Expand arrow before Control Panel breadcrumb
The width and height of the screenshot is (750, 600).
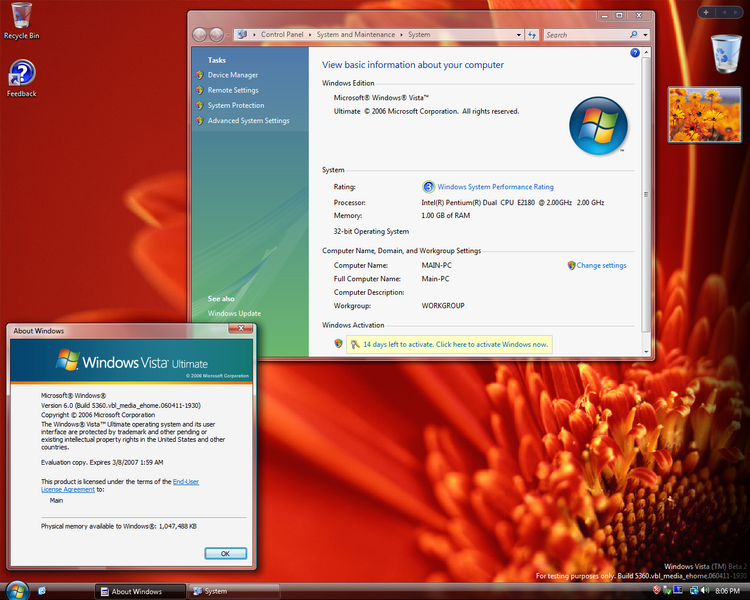click(x=254, y=35)
